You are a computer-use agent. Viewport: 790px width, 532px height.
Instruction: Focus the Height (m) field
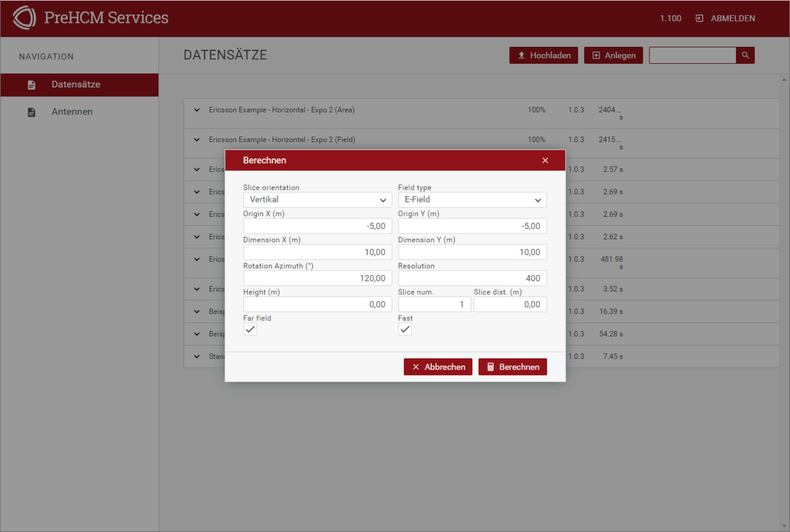(318, 304)
